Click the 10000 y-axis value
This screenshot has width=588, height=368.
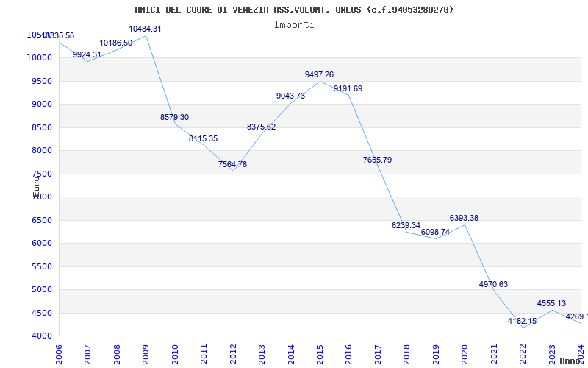coord(39,58)
